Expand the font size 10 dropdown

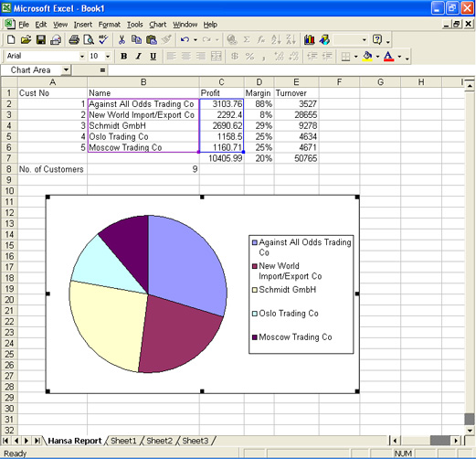point(108,57)
